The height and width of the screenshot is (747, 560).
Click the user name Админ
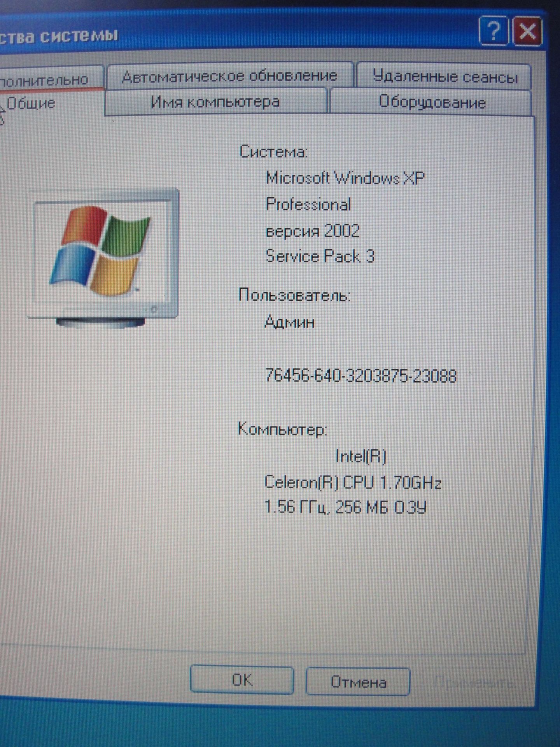pyautogui.click(x=290, y=323)
